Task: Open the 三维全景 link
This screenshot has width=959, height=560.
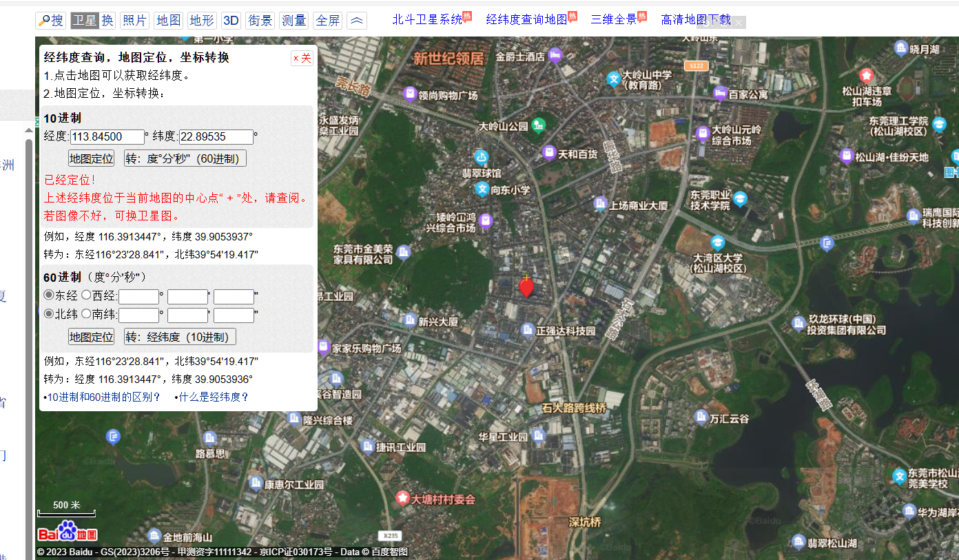Action: click(x=614, y=19)
